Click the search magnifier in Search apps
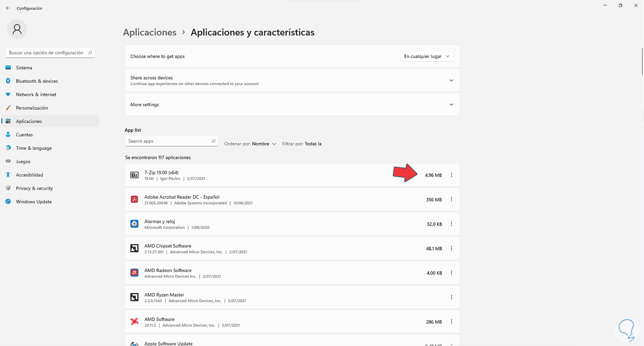 click(213, 141)
